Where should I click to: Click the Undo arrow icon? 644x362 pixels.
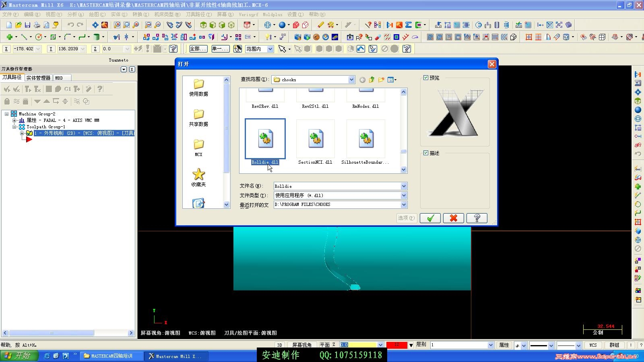pyautogui.click(x=70, y=25)
